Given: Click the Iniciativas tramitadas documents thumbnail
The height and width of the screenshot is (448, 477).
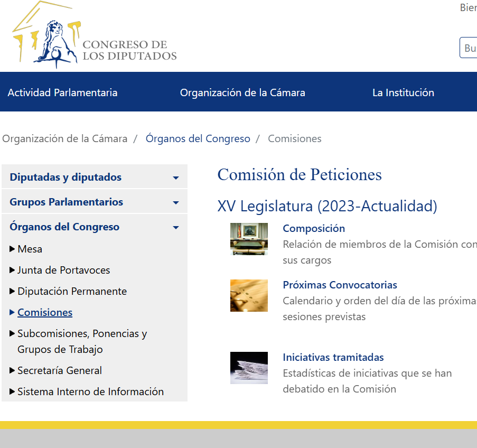Looking at the screenshot, I should tap(249, 368).
